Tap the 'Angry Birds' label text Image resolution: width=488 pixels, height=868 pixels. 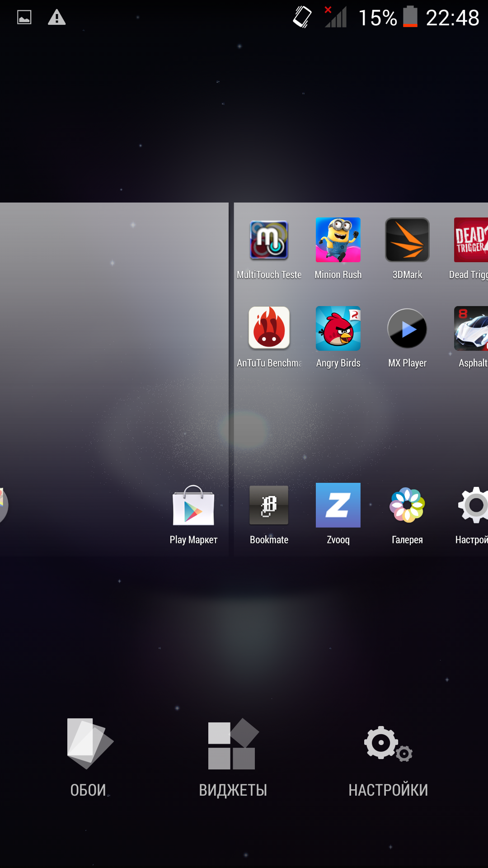pyautogui.click(x=338, y=363)
